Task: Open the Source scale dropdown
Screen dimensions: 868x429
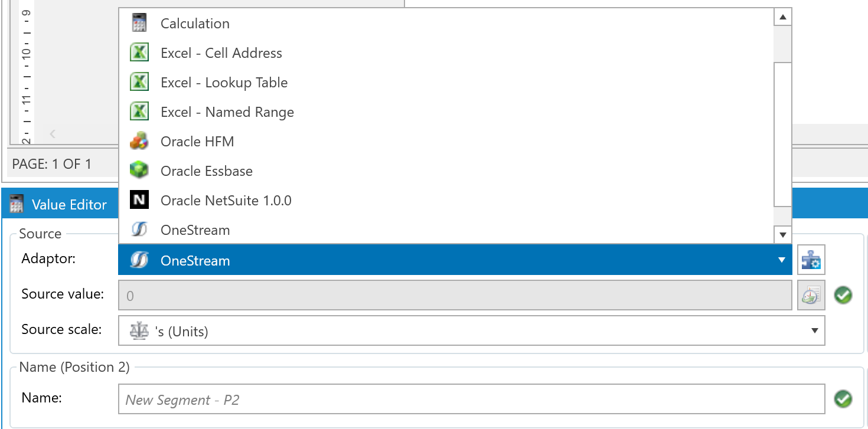Action: pyautogui.click(x=815, y=331)
